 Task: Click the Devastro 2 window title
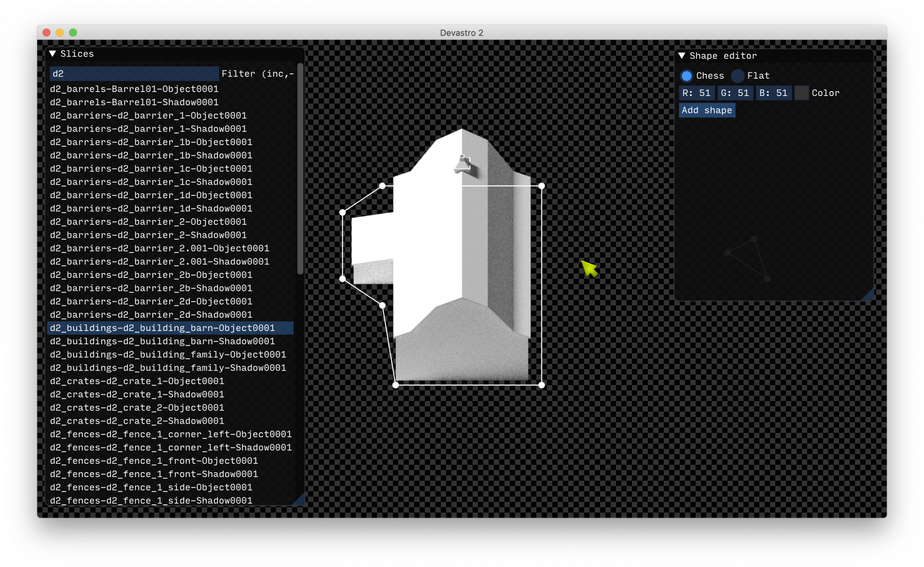[x=462, y=32]
